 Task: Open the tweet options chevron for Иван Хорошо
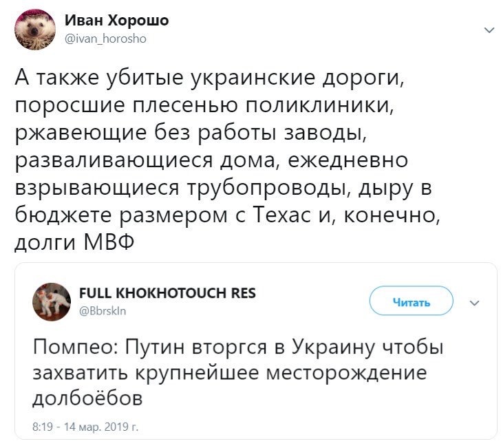coord(489,30)
